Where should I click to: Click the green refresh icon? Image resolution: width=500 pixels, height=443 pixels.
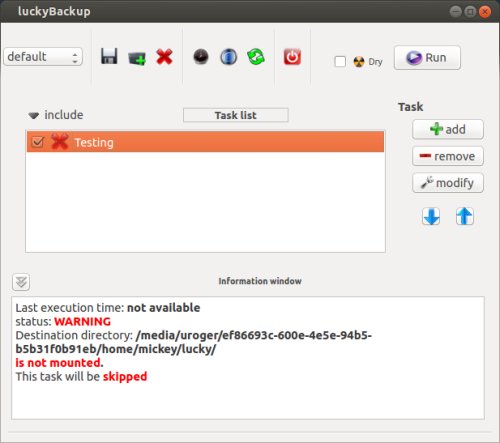pyautogui.click(x=256, y=57)
